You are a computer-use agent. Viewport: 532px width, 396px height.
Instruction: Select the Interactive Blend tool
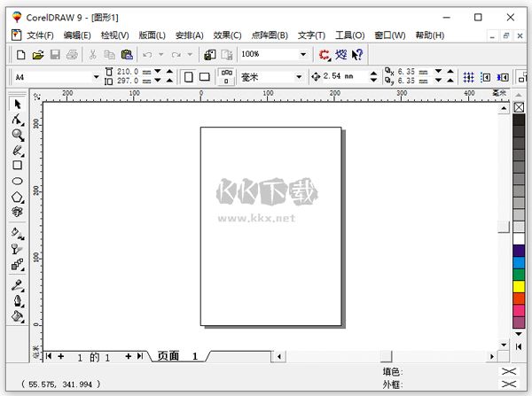18,265
